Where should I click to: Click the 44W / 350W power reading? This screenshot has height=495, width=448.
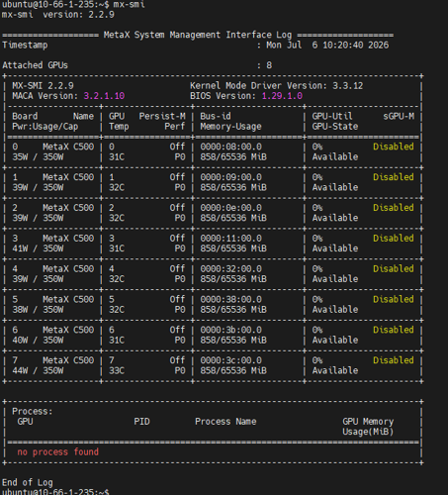pyautogui.click(x=38, y=370)
